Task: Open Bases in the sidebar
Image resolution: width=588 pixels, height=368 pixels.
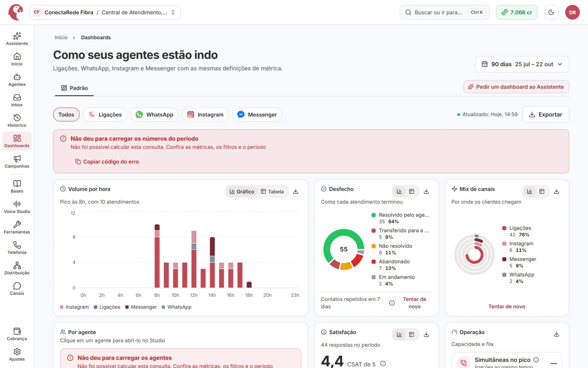Action: point(17,187)
